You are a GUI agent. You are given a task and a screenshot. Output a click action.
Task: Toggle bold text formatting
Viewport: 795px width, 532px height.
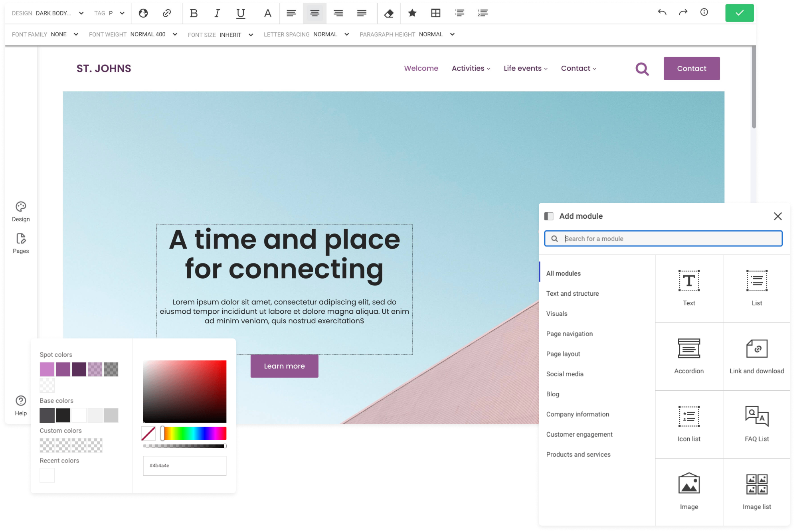(x=194, y=13)
